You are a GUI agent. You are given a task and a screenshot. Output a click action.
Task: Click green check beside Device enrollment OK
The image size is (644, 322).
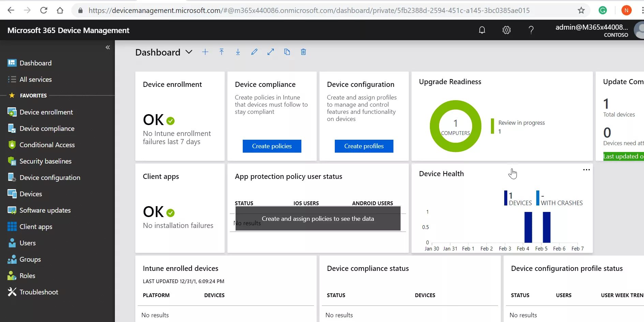(170, 121)
